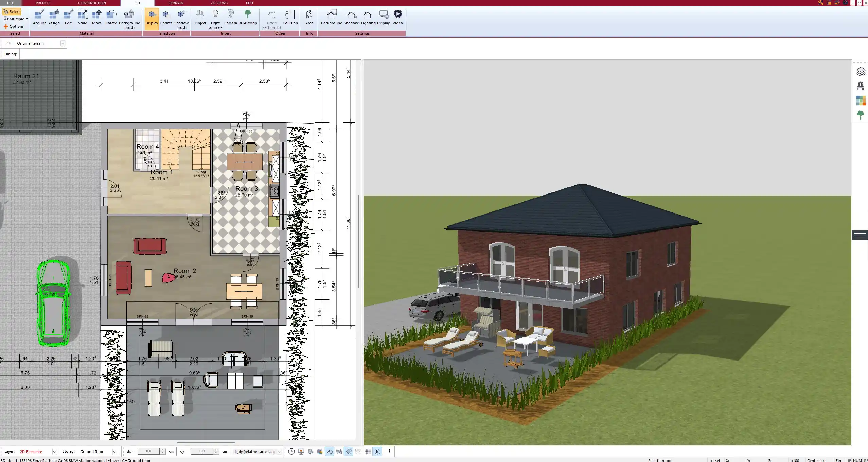
Task: Click the wrench tools icon in title bar
Action: tap(821, 3)
